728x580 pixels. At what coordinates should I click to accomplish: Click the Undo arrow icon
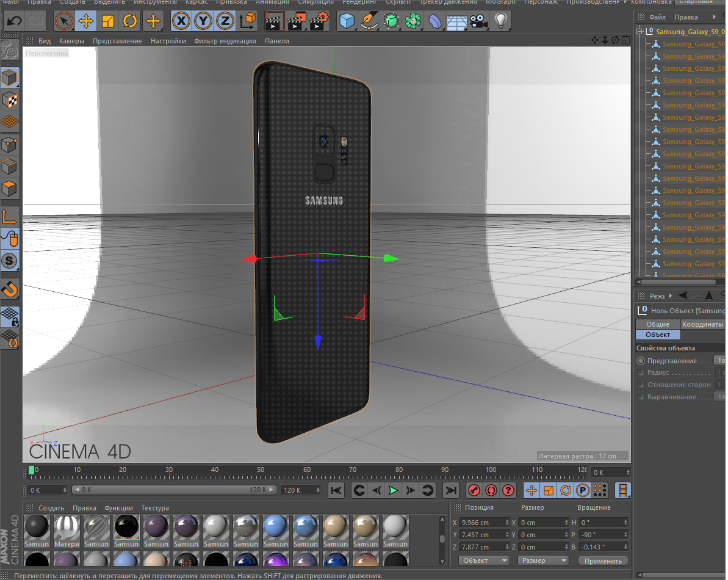click(x=14, y=21)
